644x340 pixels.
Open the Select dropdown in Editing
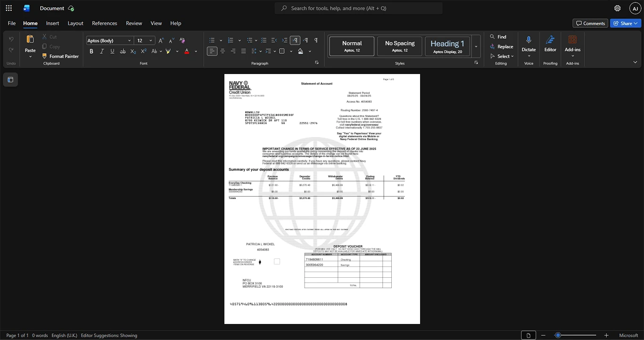503,56
